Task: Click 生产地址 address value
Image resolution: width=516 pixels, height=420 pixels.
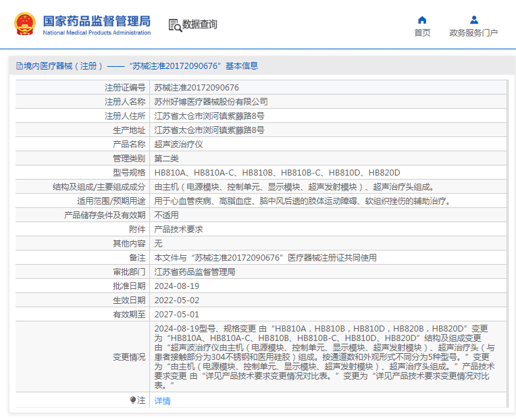Action: [x=209, y=130]
